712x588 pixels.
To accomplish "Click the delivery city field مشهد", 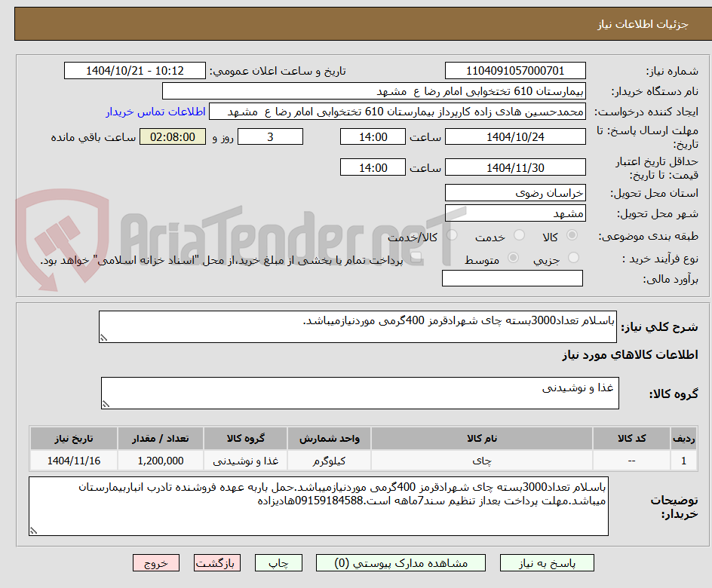I will point(515,213).
